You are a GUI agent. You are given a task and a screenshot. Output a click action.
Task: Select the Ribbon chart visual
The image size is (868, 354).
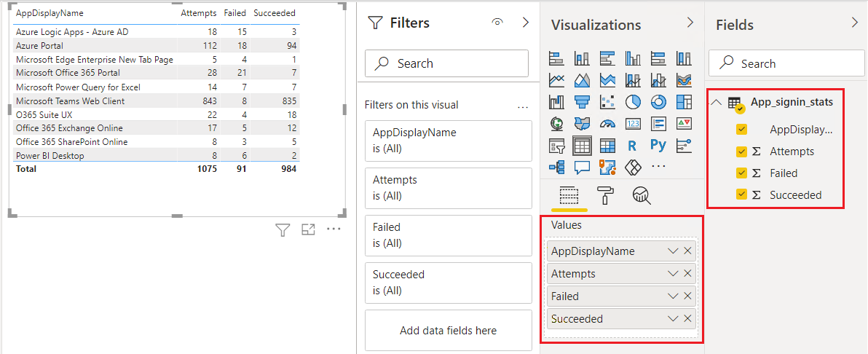[x=684, y=80]
